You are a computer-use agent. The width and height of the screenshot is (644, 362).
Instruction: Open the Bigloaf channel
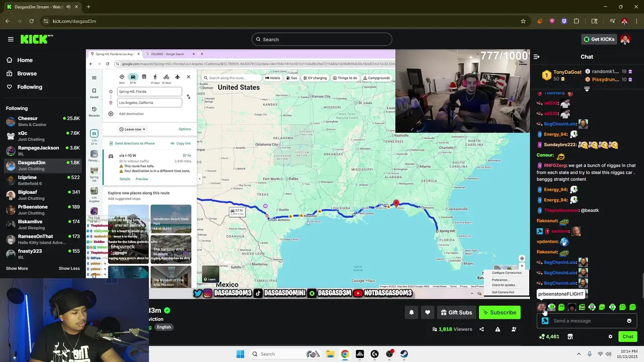pyautogui.click(x=43, y=195)
